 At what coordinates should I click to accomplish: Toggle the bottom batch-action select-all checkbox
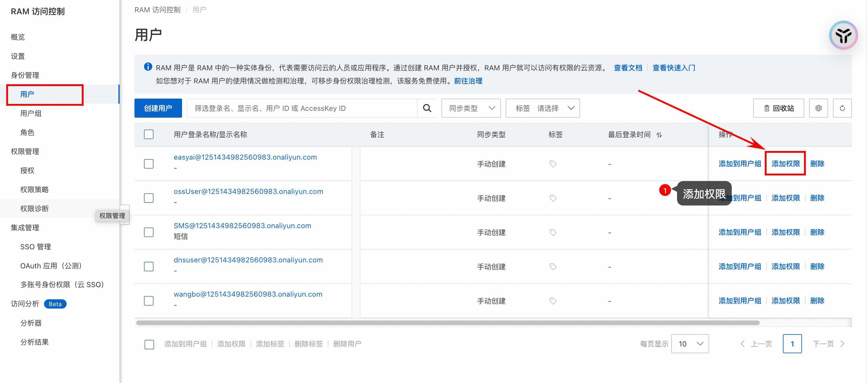click(149, 345)
